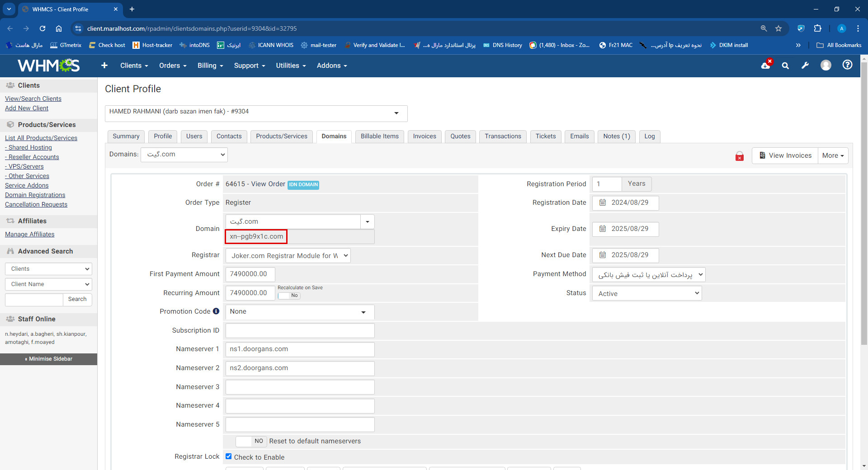Toggle Reset to default nameservers switch

click(x=251, y=441)
